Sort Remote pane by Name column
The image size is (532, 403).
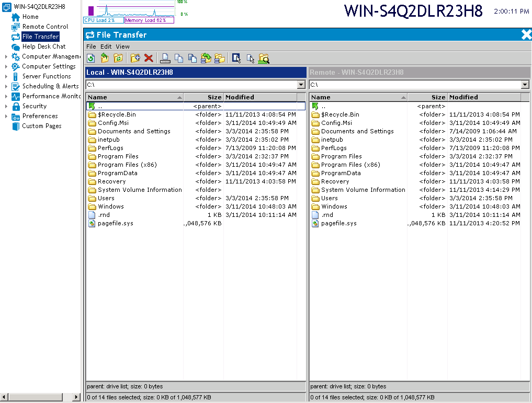tap(358, 97)
